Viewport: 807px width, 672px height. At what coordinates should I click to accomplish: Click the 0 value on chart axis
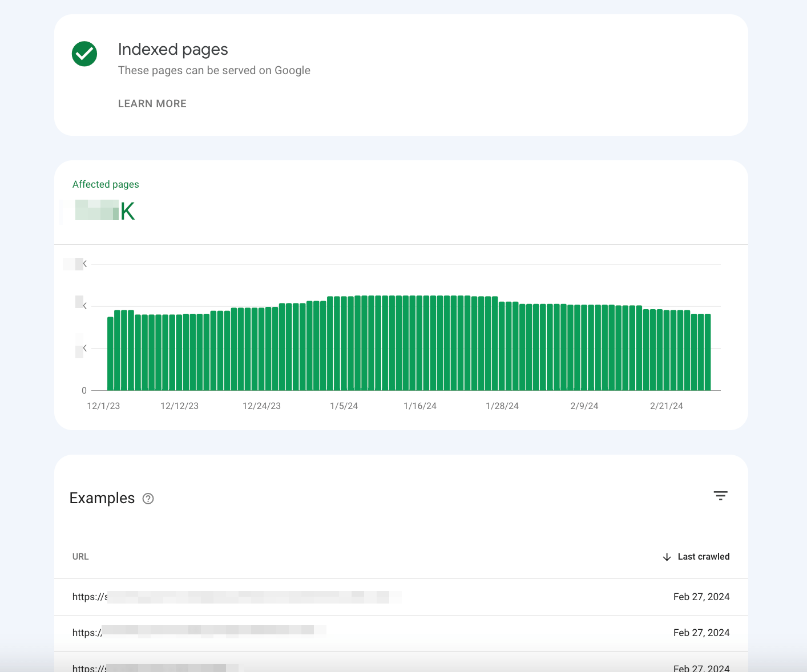click(84, 391)
